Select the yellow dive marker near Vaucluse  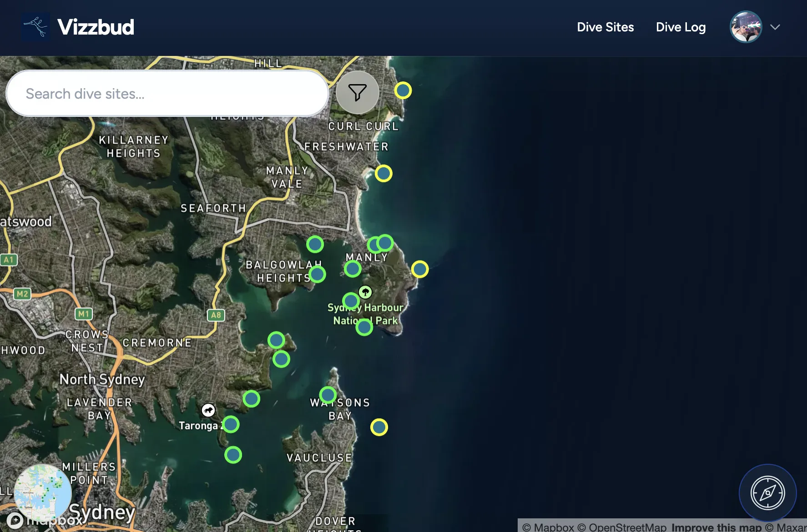click(380, 427)
